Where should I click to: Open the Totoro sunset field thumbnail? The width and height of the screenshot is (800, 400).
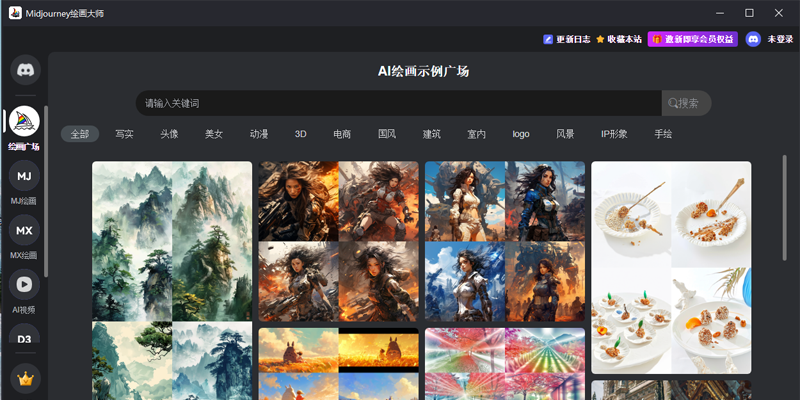click(338, 364)
